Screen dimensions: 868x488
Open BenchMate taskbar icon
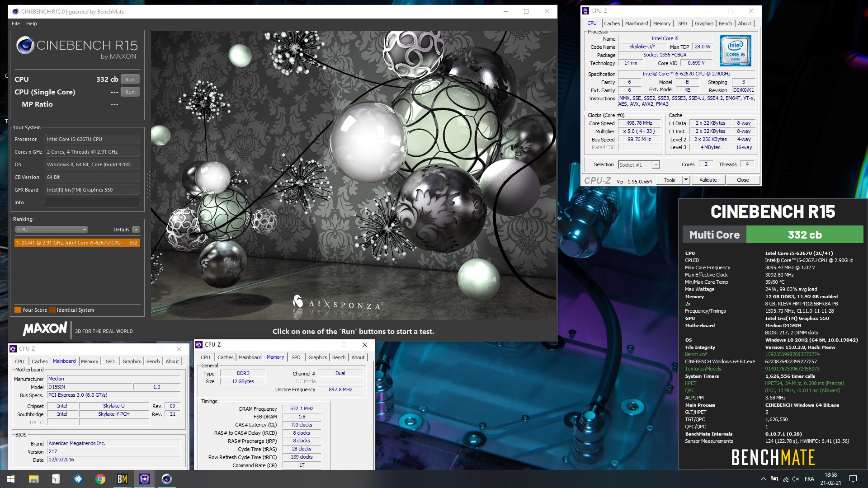coord(123,479)
